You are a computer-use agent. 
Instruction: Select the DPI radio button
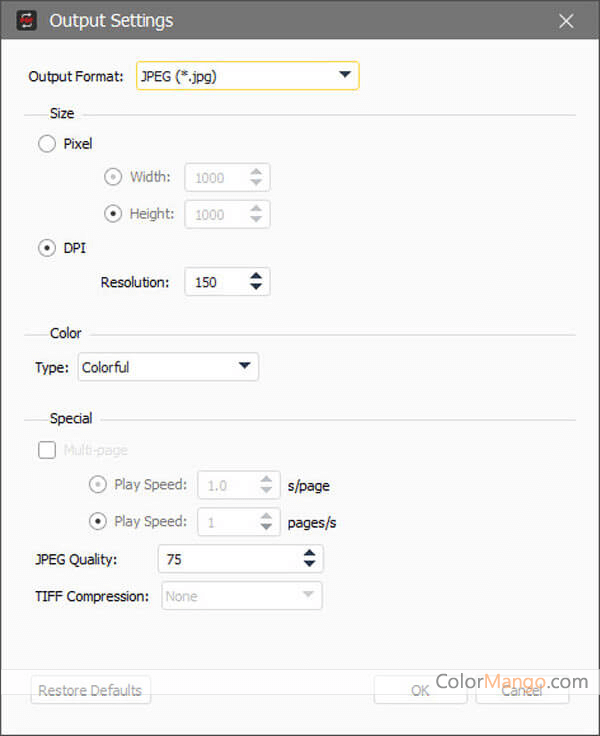pos(47,248)
